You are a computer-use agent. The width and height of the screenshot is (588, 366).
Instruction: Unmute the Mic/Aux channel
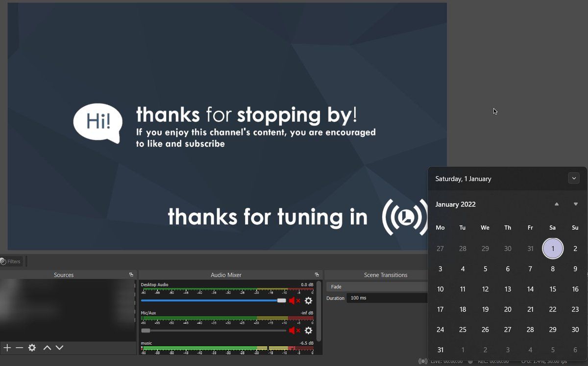tap(294, 331)
